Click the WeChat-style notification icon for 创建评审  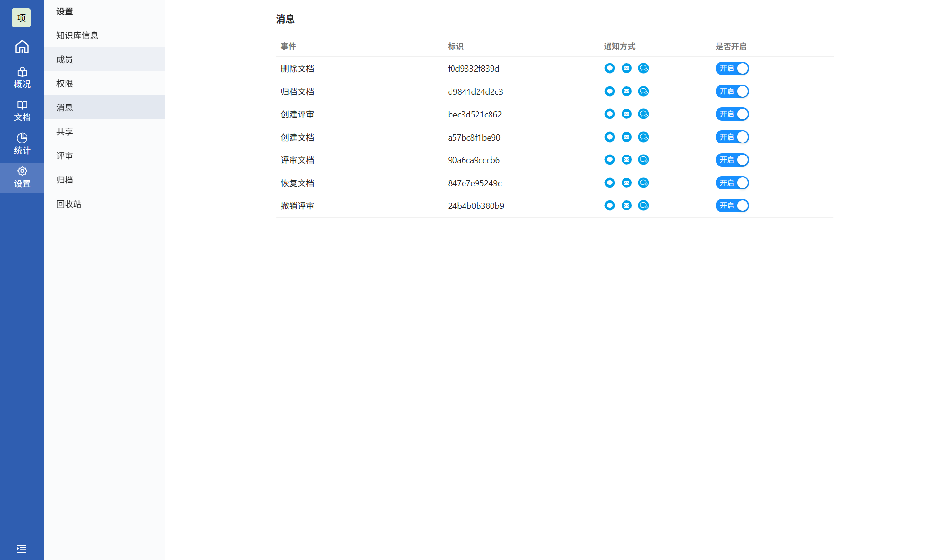pos(643,114)
